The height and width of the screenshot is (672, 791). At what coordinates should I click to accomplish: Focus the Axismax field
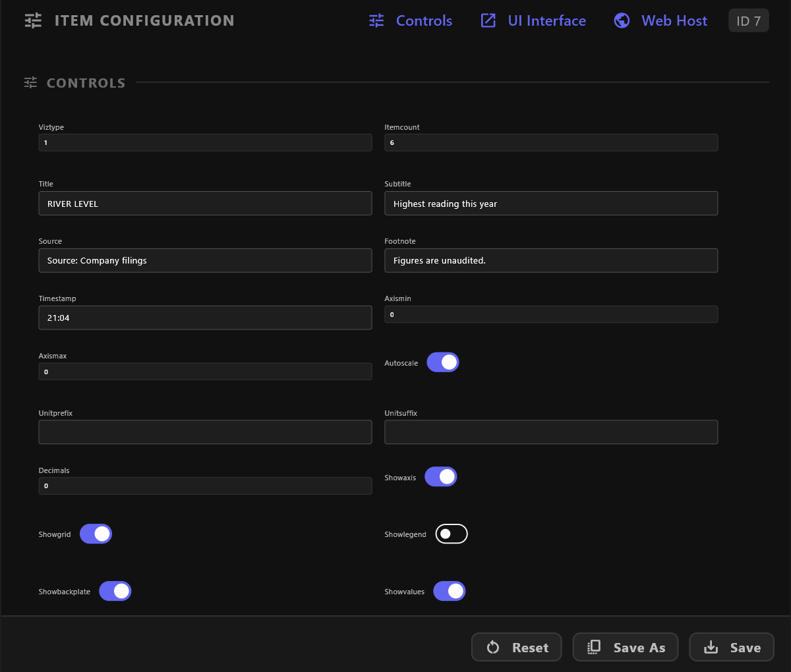pos(206,372)
